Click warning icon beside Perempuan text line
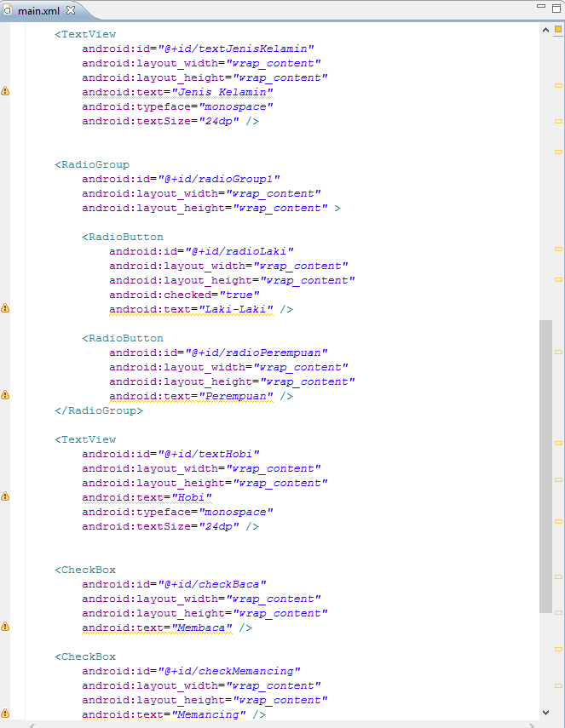Image resolution: width=565 pixels, height=728 pixels. point(5,394)
